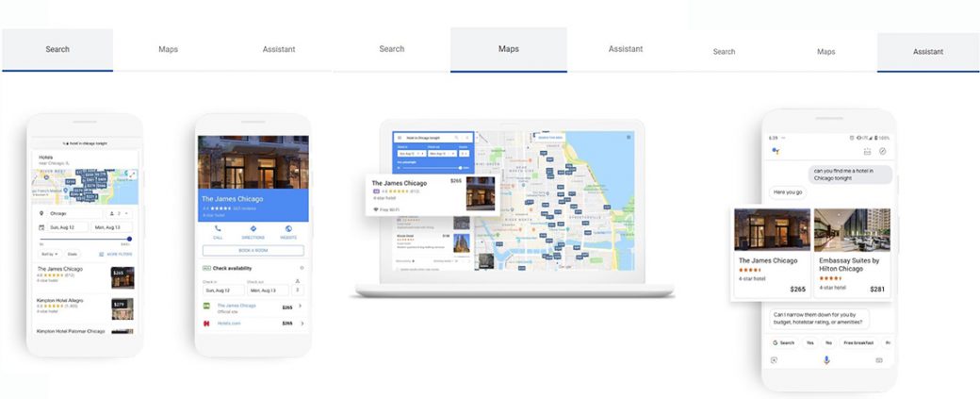
Task: Click the magnifier icon in the Maps search bar
Action: [456, 138]
